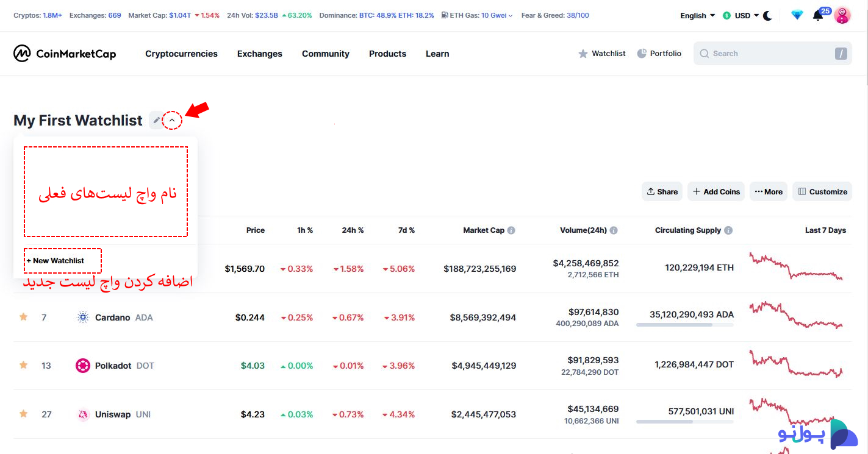Click the CoinMarketCap logo

[x=65, y=54]
